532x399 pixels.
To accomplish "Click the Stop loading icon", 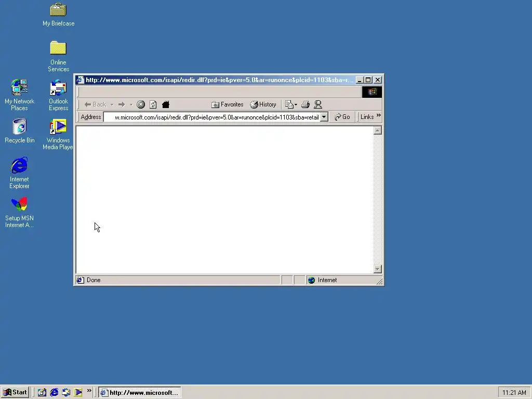I will 141,104.
